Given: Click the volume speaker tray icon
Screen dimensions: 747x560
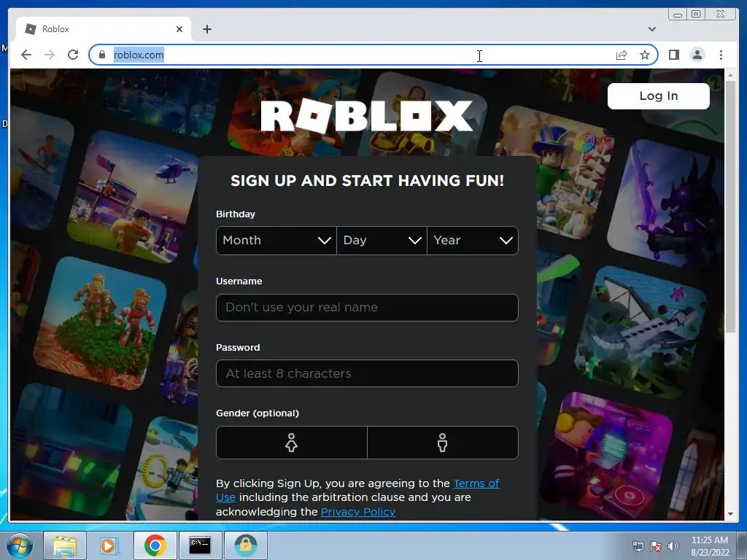Looking at the screenshot, I should tap(673, 546).
